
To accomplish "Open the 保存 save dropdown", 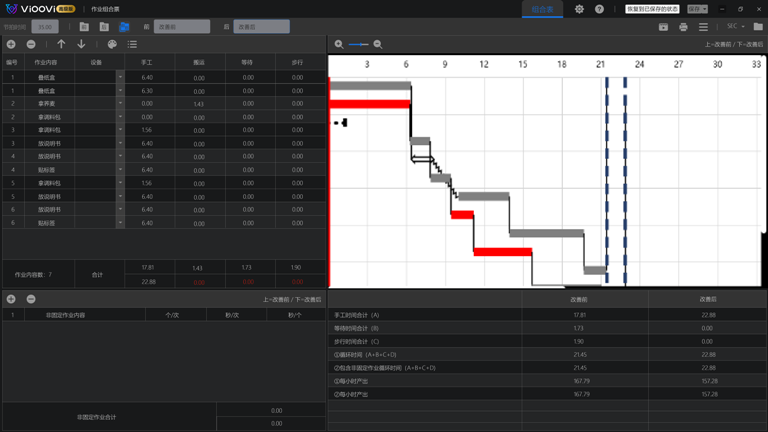I will (697, 9).
